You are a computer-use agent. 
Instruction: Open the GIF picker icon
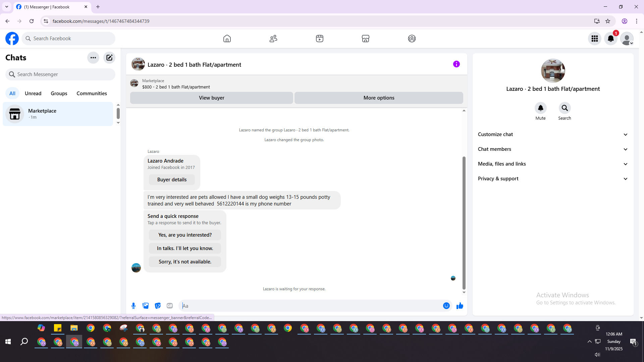coord(170,306)
